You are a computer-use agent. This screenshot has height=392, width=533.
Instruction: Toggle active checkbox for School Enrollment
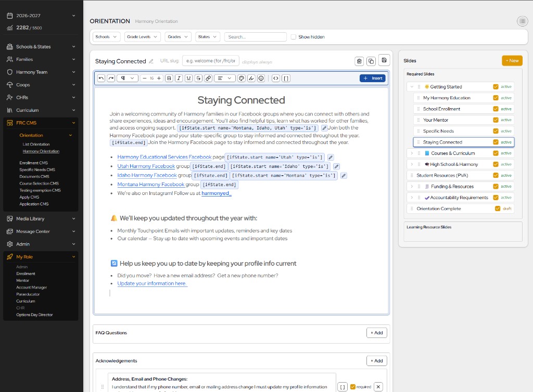(x=496, y=109)
